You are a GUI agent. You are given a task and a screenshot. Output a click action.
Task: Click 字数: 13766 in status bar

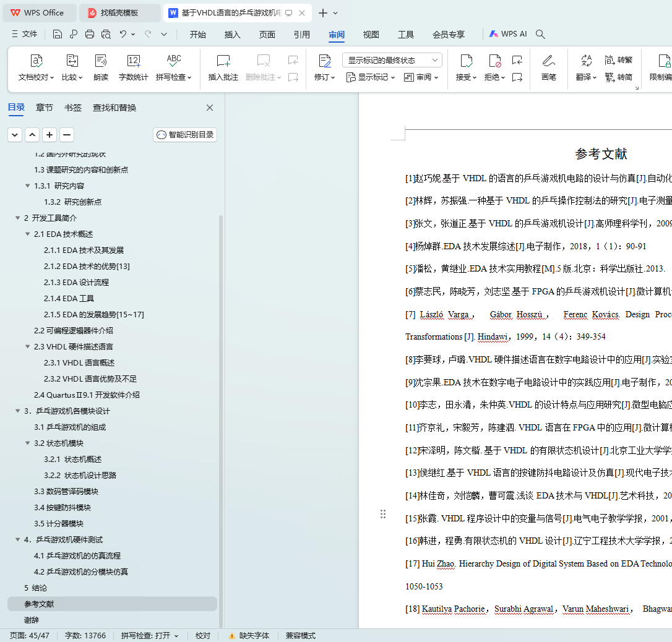(85, 636)
